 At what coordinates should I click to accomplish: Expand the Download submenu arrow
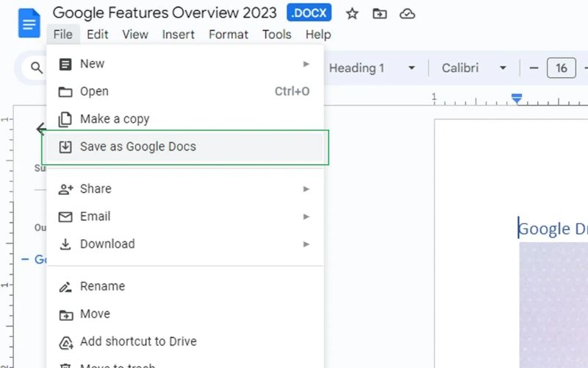tap(306, 244)
